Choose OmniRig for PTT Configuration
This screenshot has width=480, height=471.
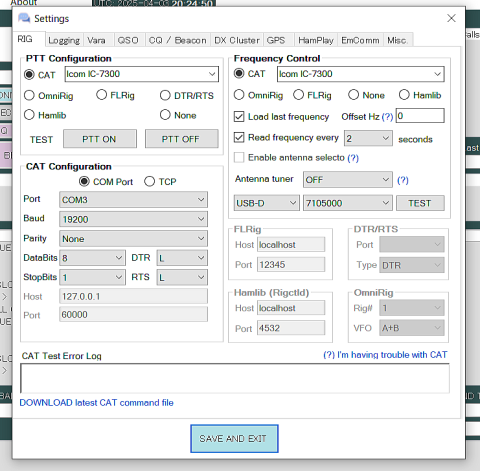click(29, 96)
